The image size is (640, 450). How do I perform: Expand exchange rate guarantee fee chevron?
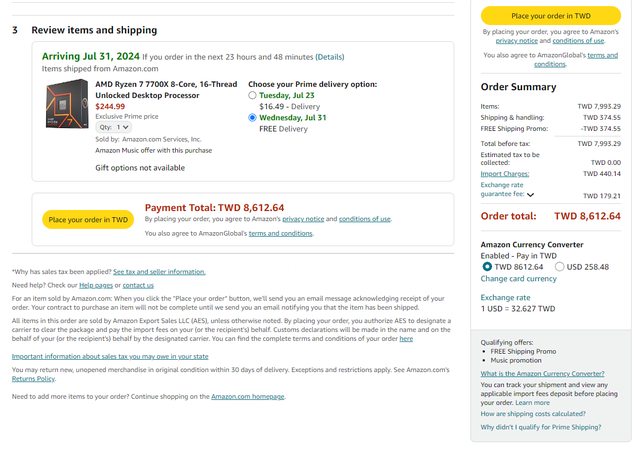[x=530, y=195]
